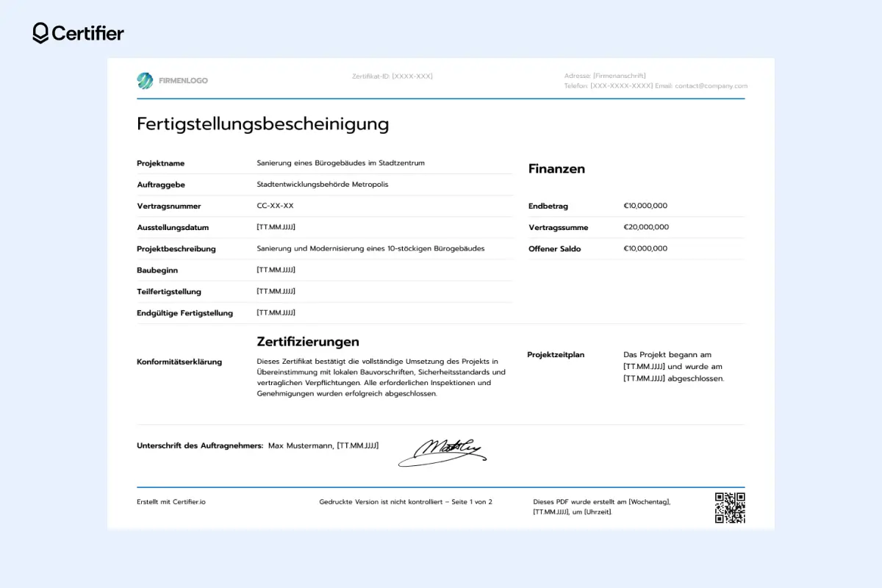Select the circular FIRMENLOGO placeholder icon
The image size is (882, 588).
click(145, 80)
